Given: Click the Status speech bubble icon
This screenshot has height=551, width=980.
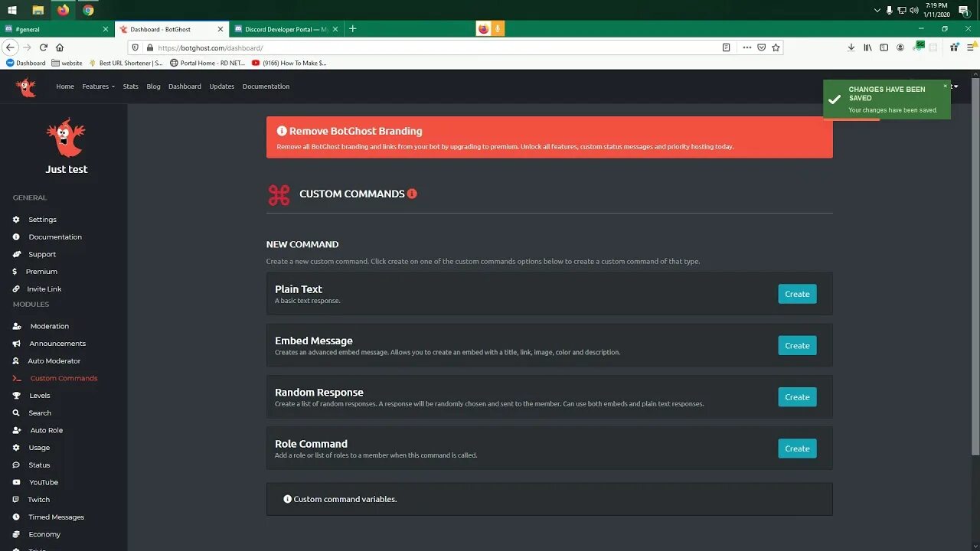Looking at the screenshot, I should (x=16, y=465).
